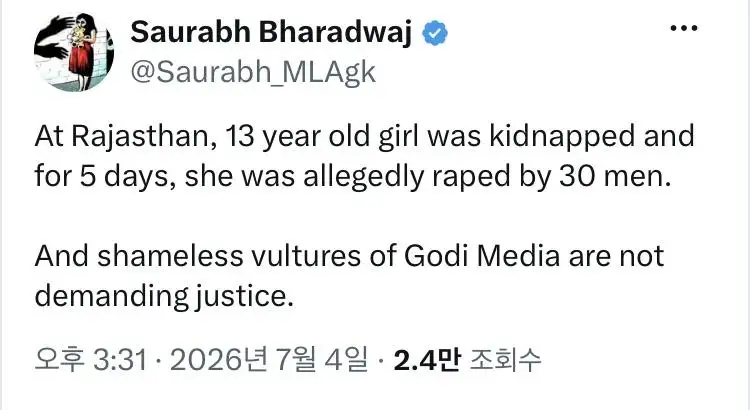Select the tweet line beginning 'At Rajasthan'

pos(364,137)
